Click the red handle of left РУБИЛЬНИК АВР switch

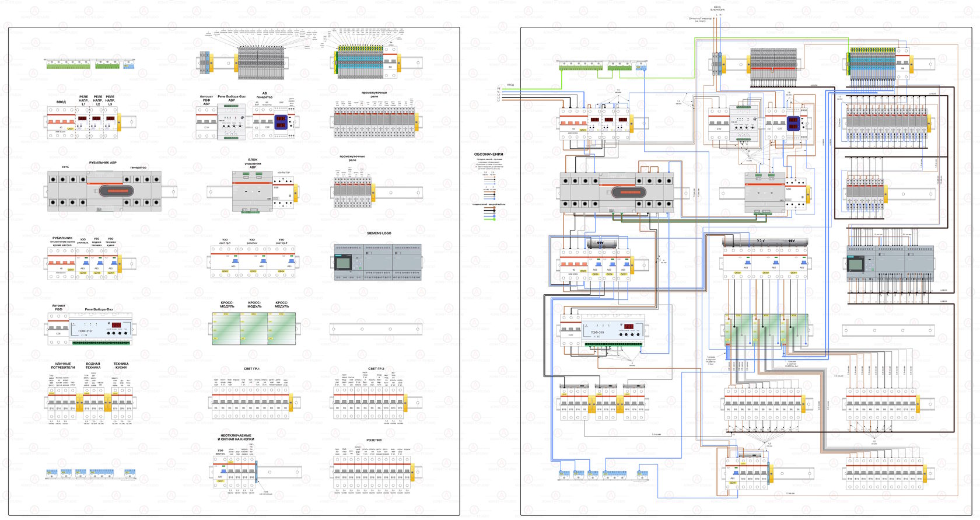(117, 191)
